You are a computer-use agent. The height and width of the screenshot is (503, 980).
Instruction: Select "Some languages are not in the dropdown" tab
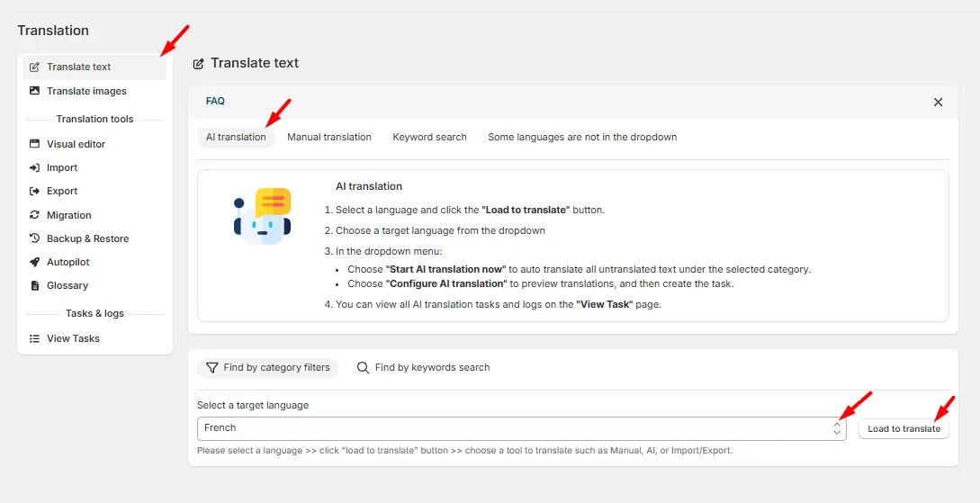coord(582,137)
